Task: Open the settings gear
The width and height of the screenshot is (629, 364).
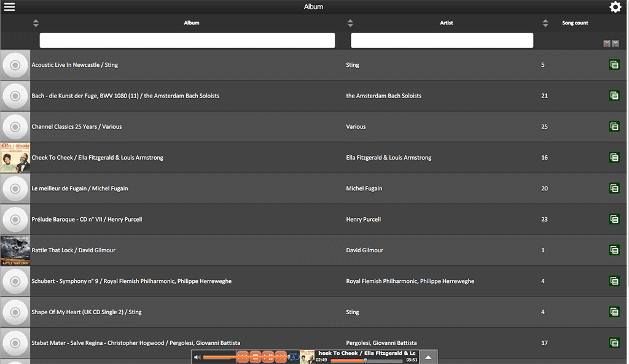Action: (x=615, y=7)
